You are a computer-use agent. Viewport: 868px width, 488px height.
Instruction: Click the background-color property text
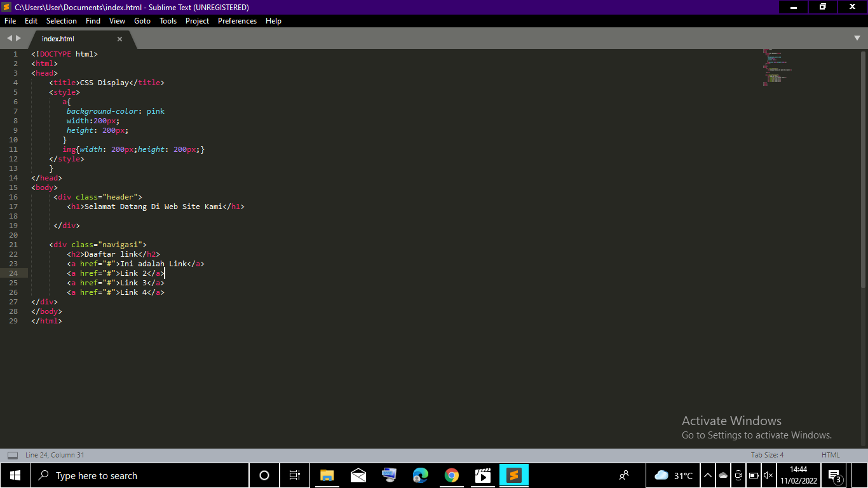pos(102,111)
